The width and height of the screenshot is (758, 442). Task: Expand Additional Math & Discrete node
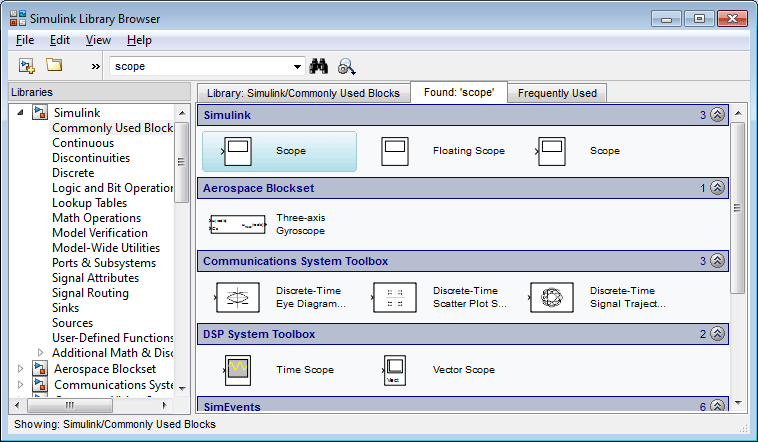point(41,353)
